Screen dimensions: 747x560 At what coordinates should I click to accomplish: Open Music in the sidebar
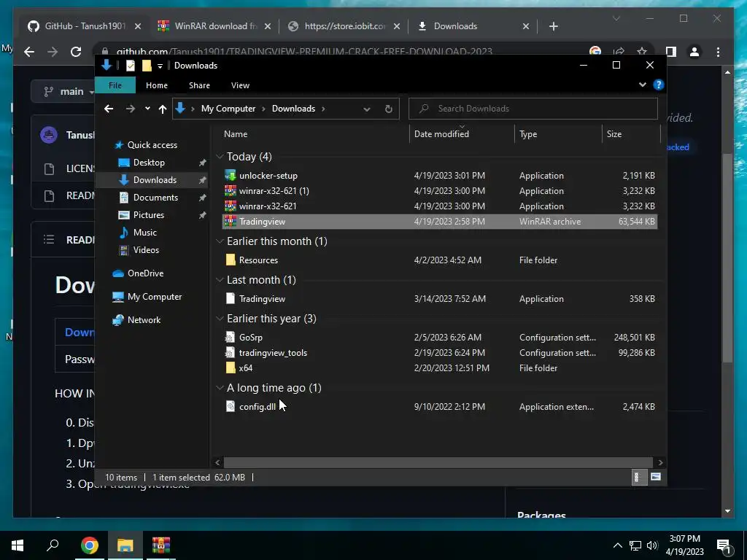[145, 233]
